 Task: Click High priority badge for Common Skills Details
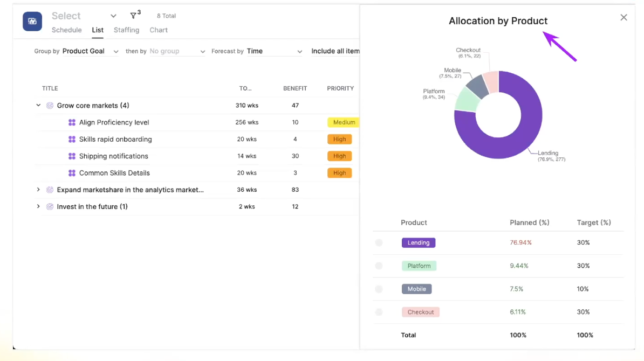tap(339, 173)
